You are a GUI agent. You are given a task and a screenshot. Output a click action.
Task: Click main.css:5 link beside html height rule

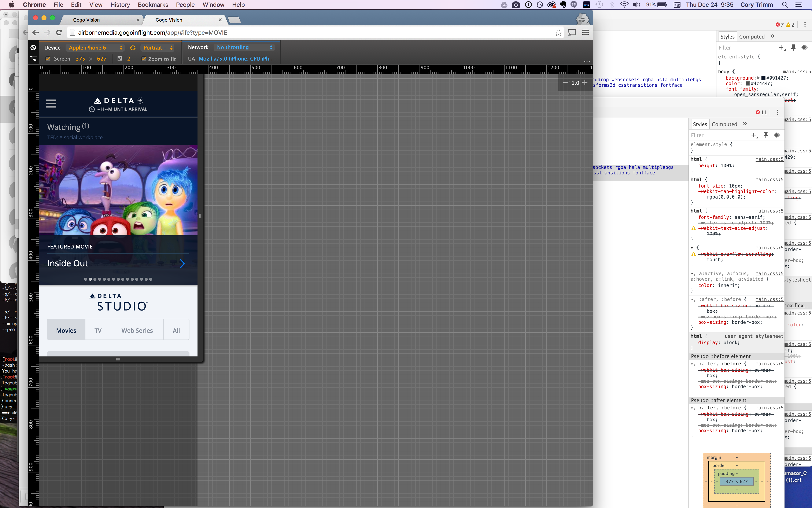click(769, 159)
